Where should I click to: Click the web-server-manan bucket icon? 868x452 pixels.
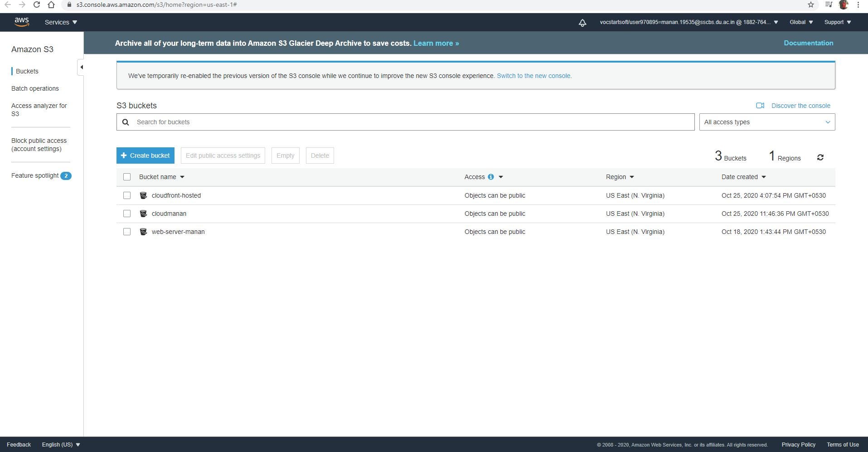(143, 232)
